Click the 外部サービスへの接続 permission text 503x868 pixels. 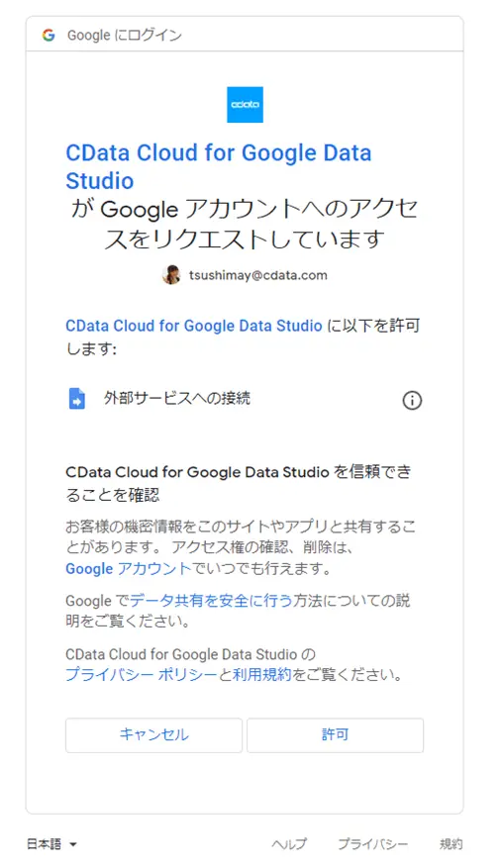tap(177, 398)
